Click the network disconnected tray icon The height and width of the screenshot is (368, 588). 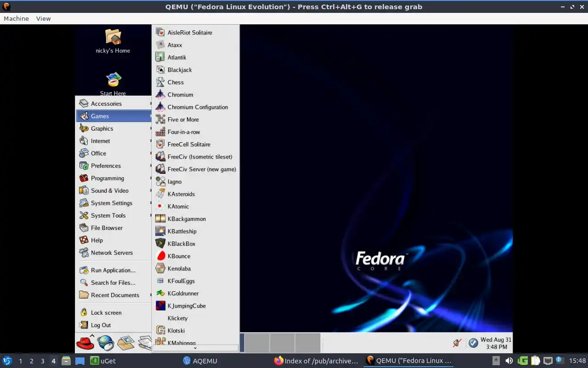tap(457, 343)
